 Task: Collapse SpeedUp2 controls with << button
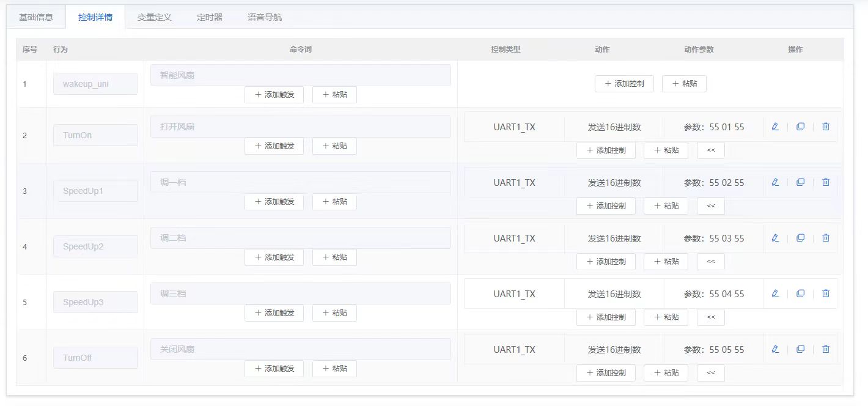[x=710, y=262]
